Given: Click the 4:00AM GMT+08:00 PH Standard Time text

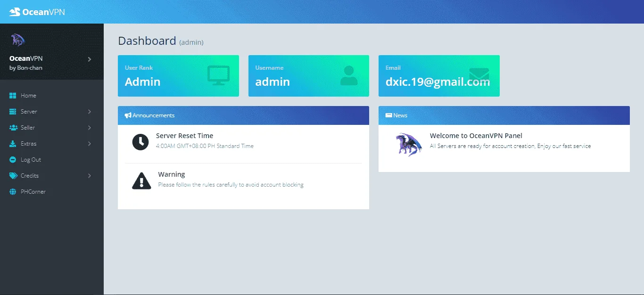Looking at the screenshot, I should click(x=205, y=146).
